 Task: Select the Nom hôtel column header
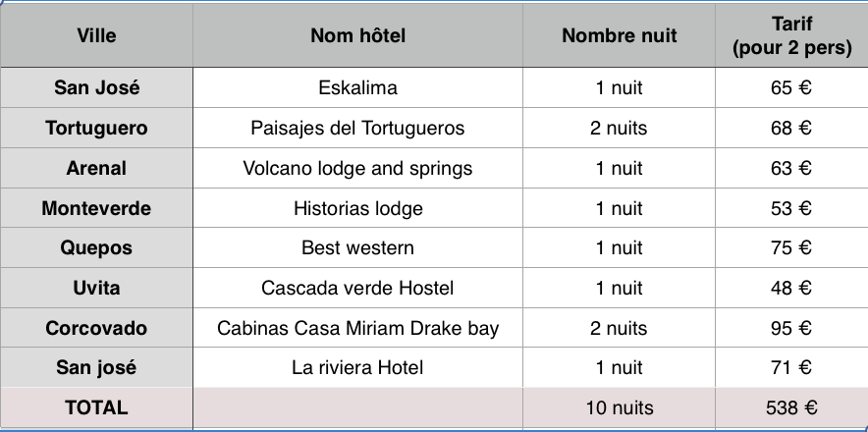357,35
